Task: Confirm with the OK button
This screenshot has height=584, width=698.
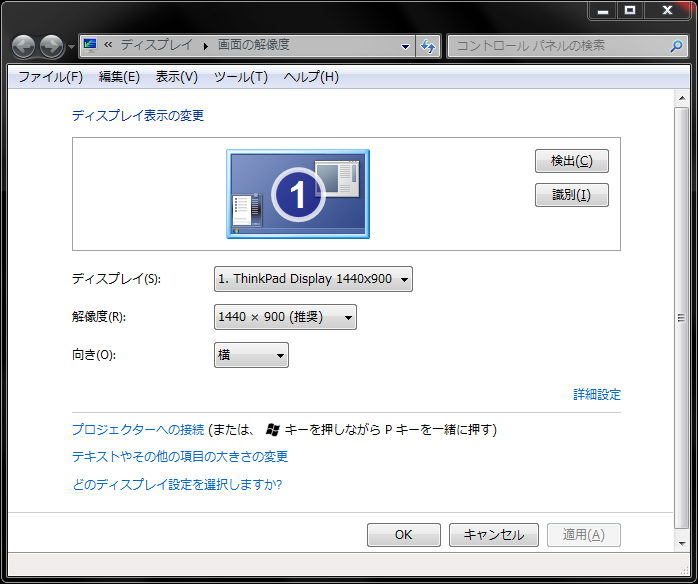Action: (x=404, y=535)
